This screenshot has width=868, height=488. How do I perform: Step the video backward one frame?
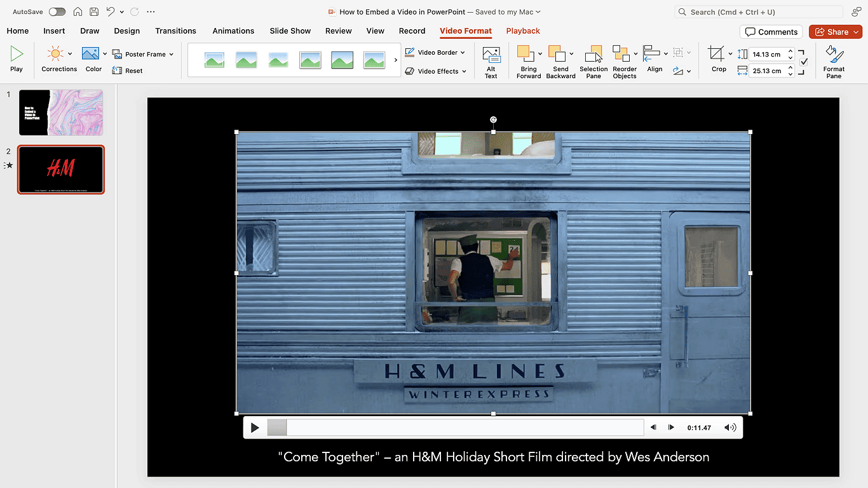pyautogui.click(x=653, y=428)
